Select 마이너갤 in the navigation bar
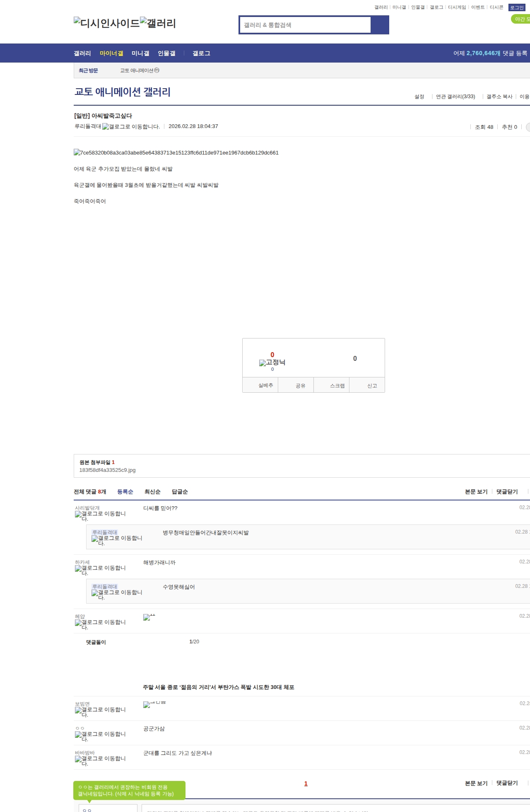This screenshot has height=812, width=530. [x=111, y=53]
